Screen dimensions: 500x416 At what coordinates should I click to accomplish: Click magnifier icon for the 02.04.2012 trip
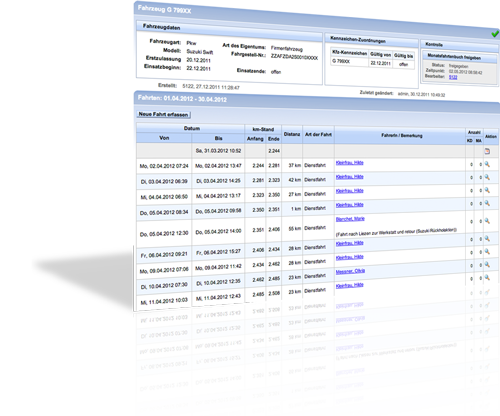coord(487,164)
